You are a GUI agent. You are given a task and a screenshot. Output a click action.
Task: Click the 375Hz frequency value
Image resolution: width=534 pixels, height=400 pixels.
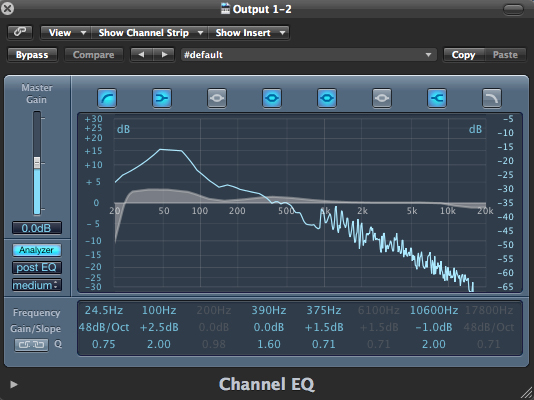324,310
